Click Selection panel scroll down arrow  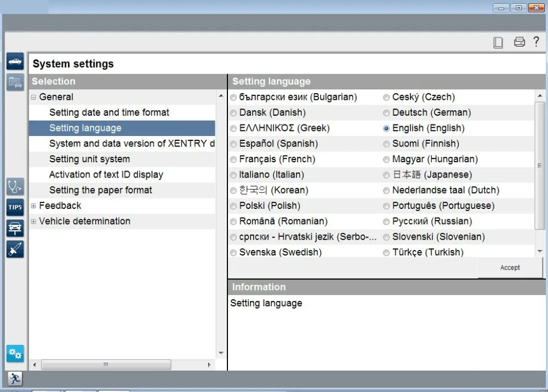click(x=221, y=353)
